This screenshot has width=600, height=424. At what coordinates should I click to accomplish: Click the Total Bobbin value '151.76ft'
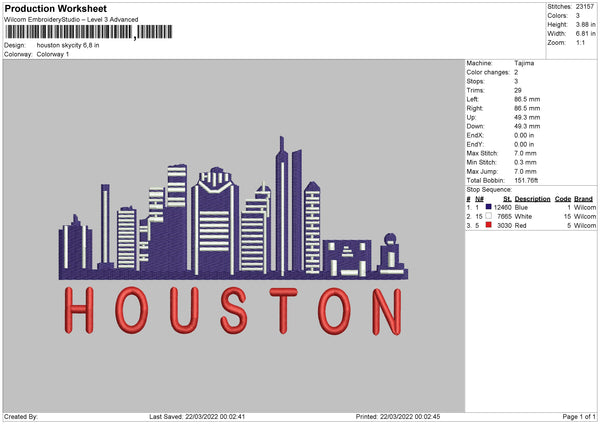pyautogui.click(x=526, y=180)
